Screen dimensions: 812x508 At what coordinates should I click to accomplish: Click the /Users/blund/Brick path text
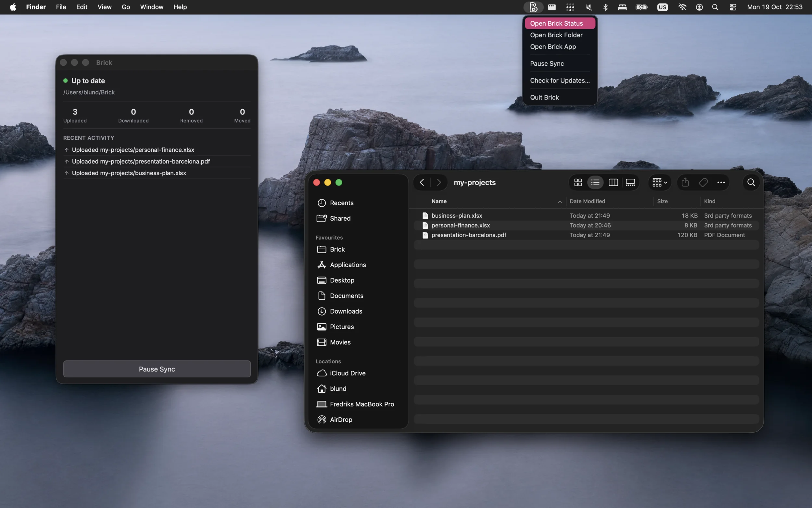(89, 92)
